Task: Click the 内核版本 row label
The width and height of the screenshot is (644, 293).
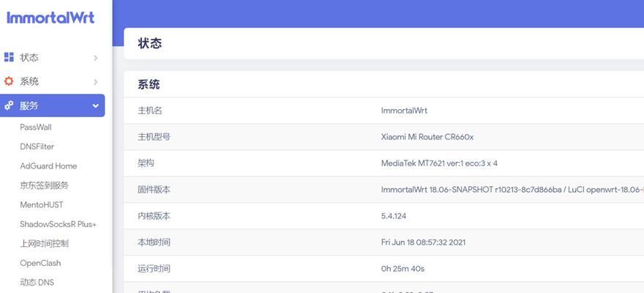Action: click(154, 216)
